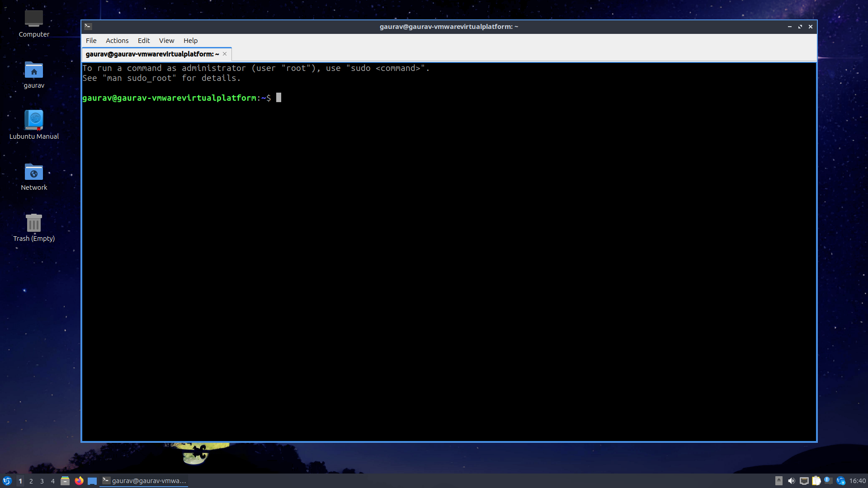The image size is (868, 488).
Task: Select the Network desktop icon
Action: 34,177
